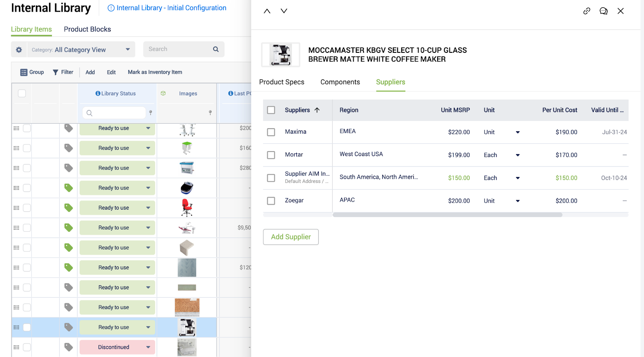The width and height of the screenshot is (644, 357).
Task: Click the Region column header
Action: point(349,110)
